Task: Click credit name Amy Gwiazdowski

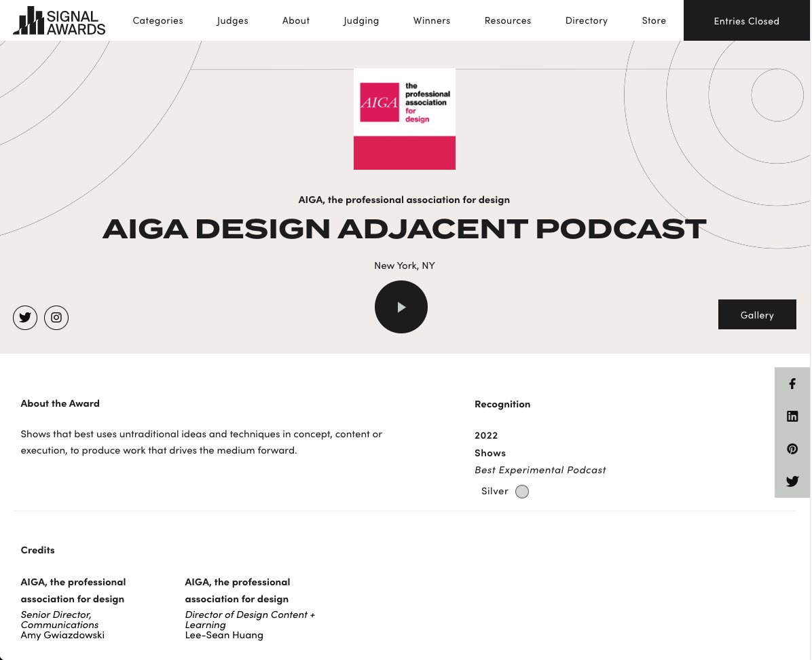Action: point(62,635)
